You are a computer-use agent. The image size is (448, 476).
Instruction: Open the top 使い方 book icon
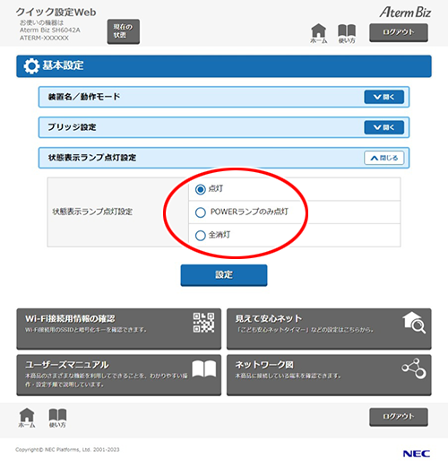(x=347, y=34)
